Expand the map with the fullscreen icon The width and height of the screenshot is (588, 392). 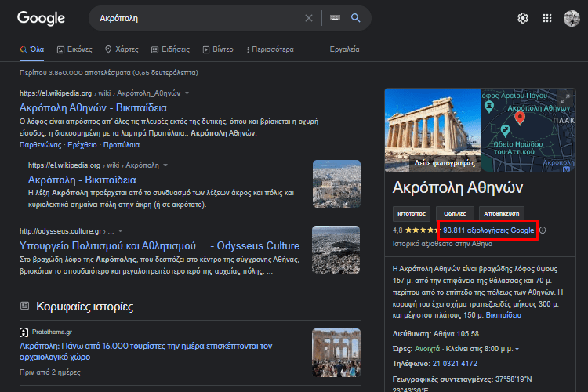[565, 99]
